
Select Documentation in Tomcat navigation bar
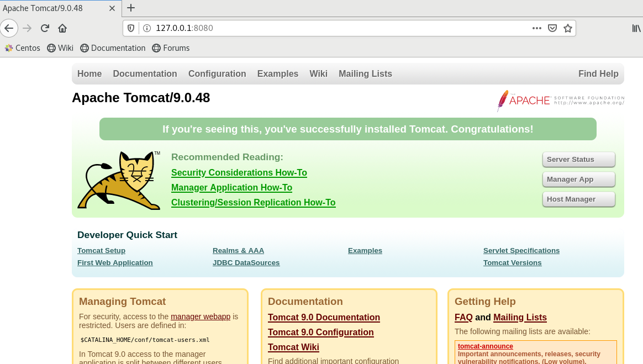pyautogui.click(x=145, y=73)
